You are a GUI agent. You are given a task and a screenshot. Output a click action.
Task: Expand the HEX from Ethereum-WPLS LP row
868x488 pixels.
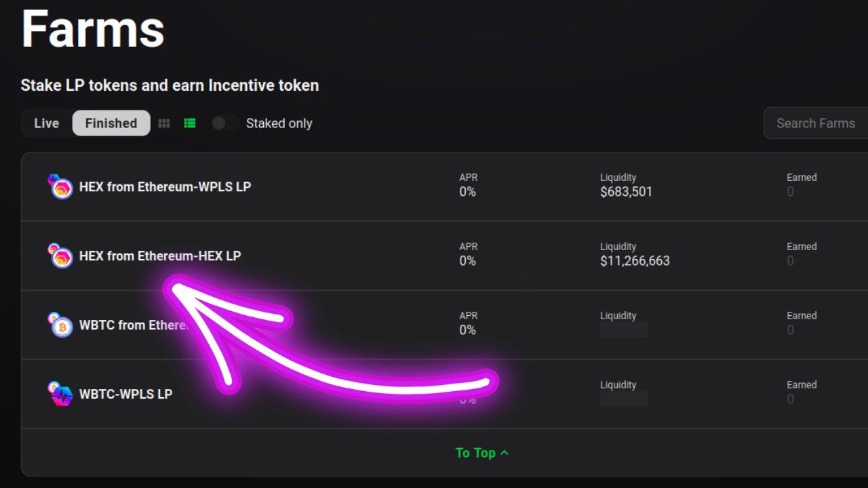[444, 186]
